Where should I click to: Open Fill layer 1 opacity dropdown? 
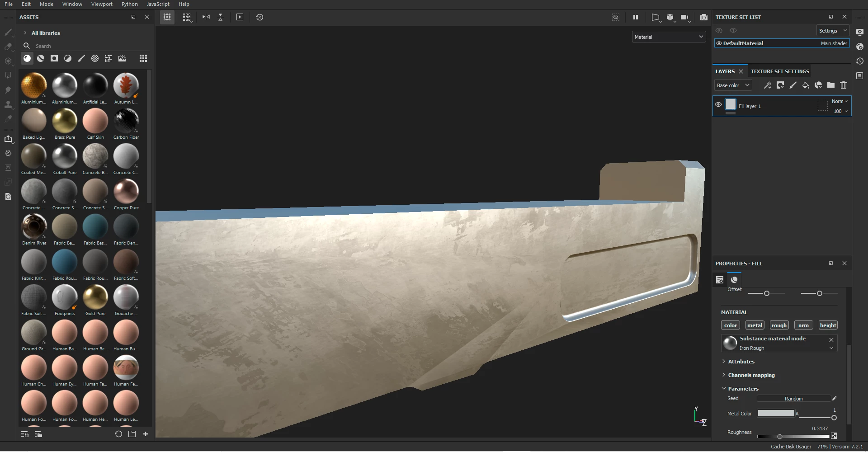(x=840, y=111)
